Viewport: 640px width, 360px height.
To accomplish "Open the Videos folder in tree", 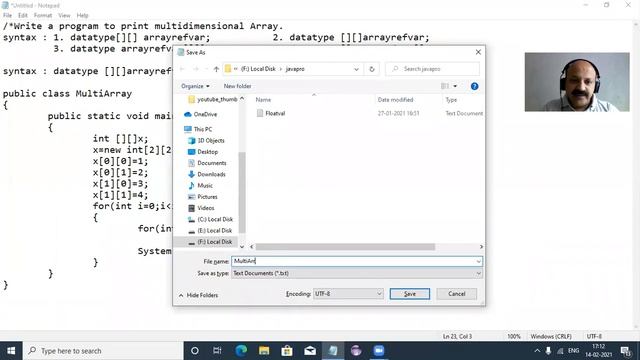I will (201, 208).
